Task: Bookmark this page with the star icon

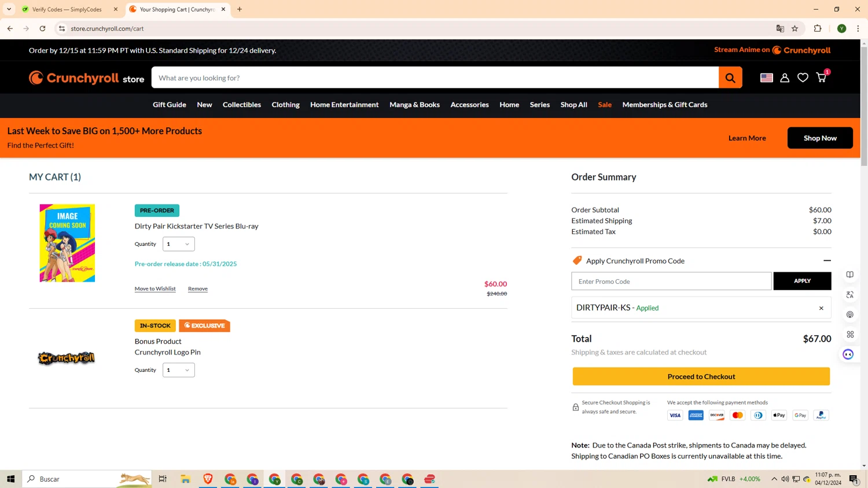Action: click(x=795, y=28)
